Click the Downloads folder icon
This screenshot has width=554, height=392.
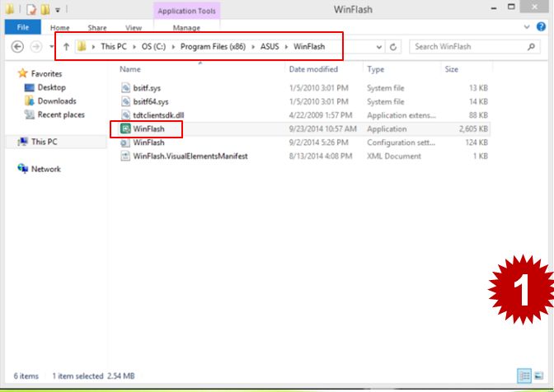tap(30, 101)
